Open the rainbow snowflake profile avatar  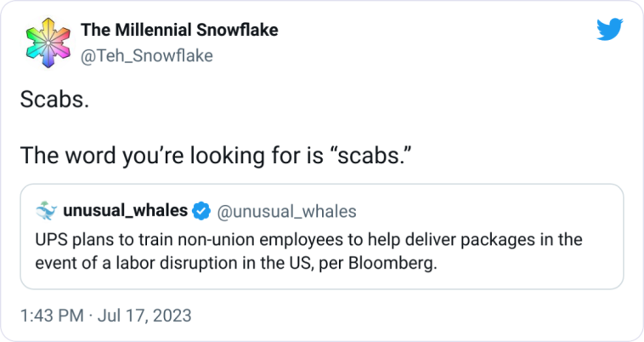pyautogui.click(x=48, y=43)
